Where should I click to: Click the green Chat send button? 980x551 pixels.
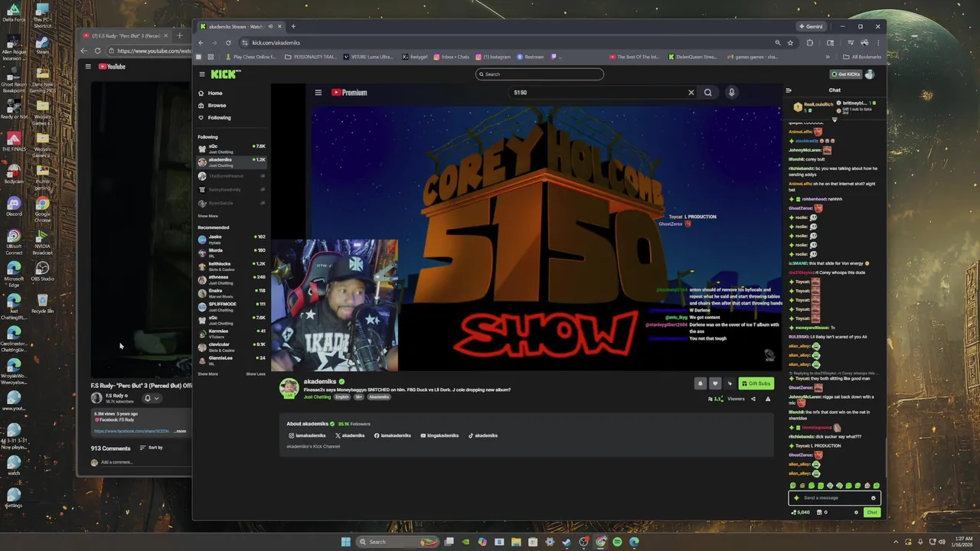coord(872,512)
